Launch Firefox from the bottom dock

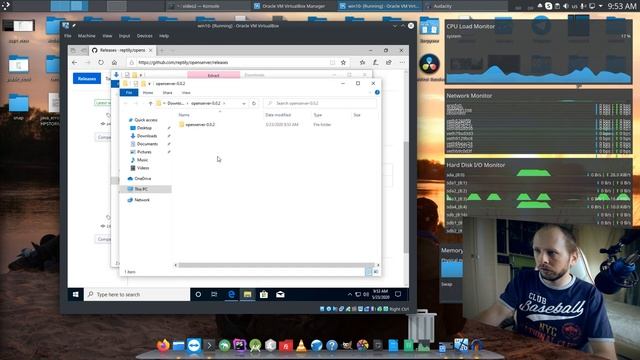[x=163, y=345]
